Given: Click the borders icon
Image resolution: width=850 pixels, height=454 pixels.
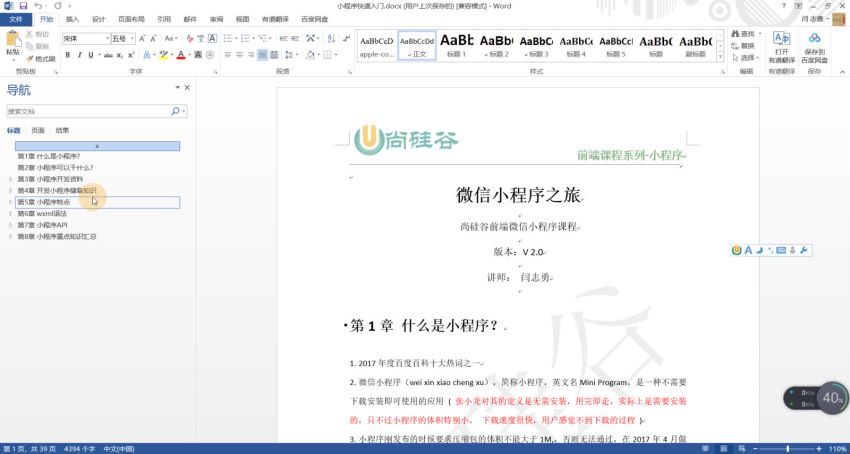Looking at the screenshot, I should coord(327,55).
